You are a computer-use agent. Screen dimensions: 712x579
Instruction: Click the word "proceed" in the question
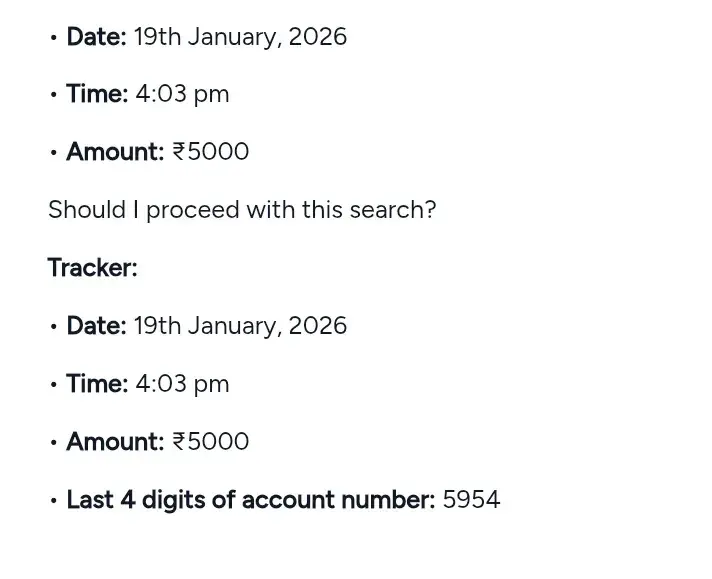[191, 211]
